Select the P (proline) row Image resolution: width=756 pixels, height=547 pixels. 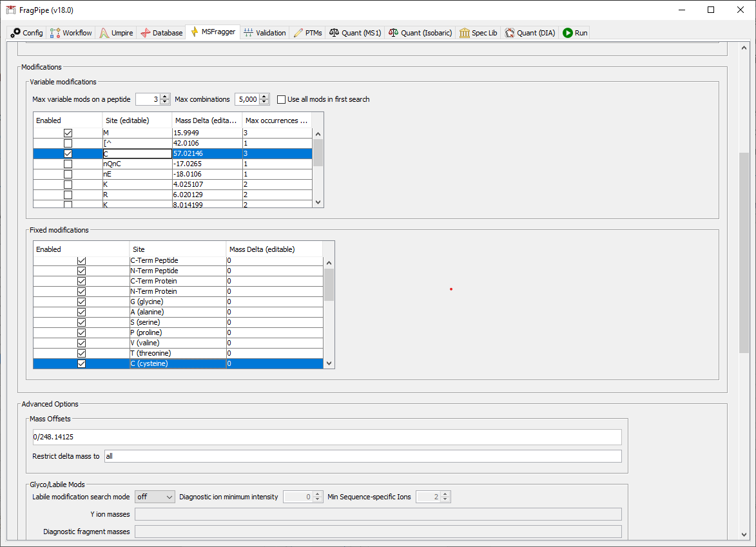tap(178, 332)
